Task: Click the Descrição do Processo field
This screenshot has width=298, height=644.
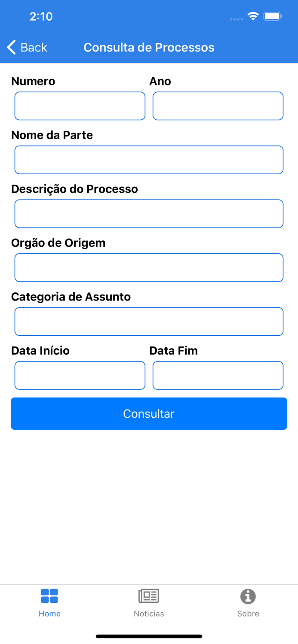Action: pyautogui.click(x=149, y=213)
